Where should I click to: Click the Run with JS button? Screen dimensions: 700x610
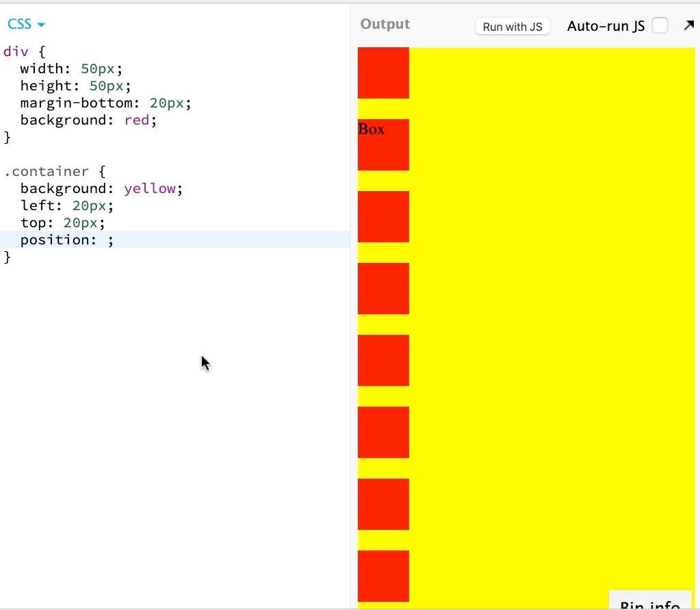pyautogui.click(x=513, y=26)
